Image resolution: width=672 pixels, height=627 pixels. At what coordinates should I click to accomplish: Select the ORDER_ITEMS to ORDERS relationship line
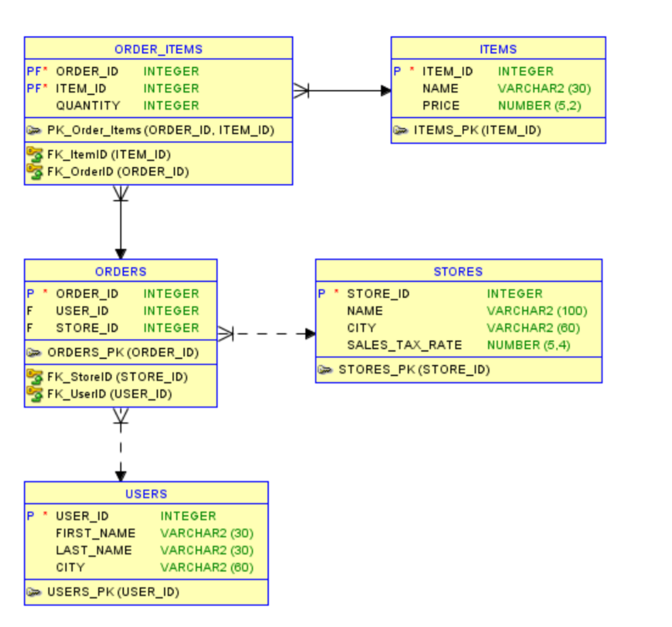(121, 223)
